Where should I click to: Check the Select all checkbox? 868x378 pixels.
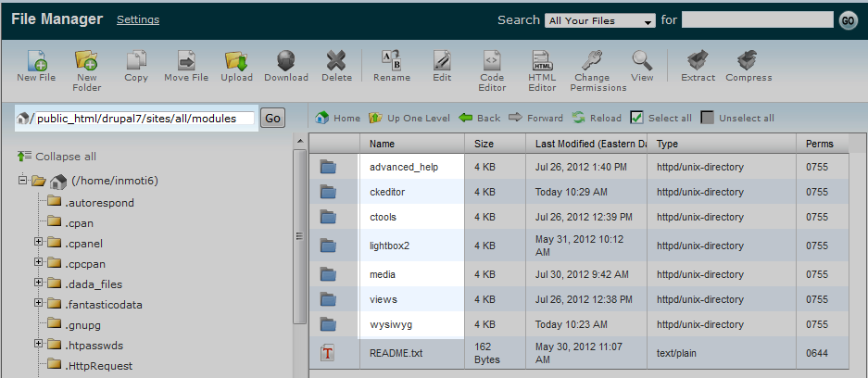[636, 118]
